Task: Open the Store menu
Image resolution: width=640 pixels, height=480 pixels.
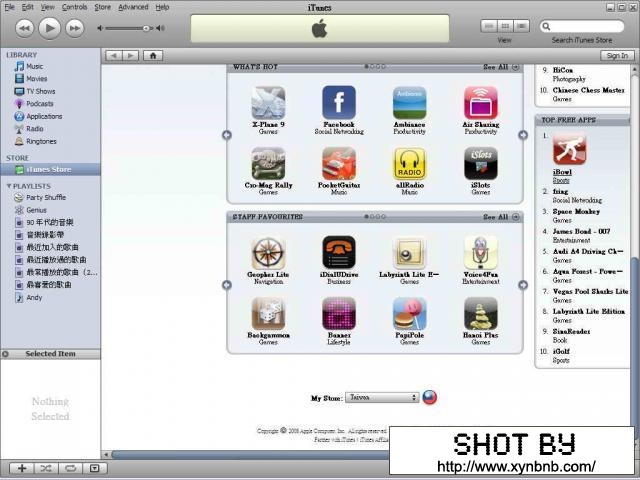Action: click(102, 7)
